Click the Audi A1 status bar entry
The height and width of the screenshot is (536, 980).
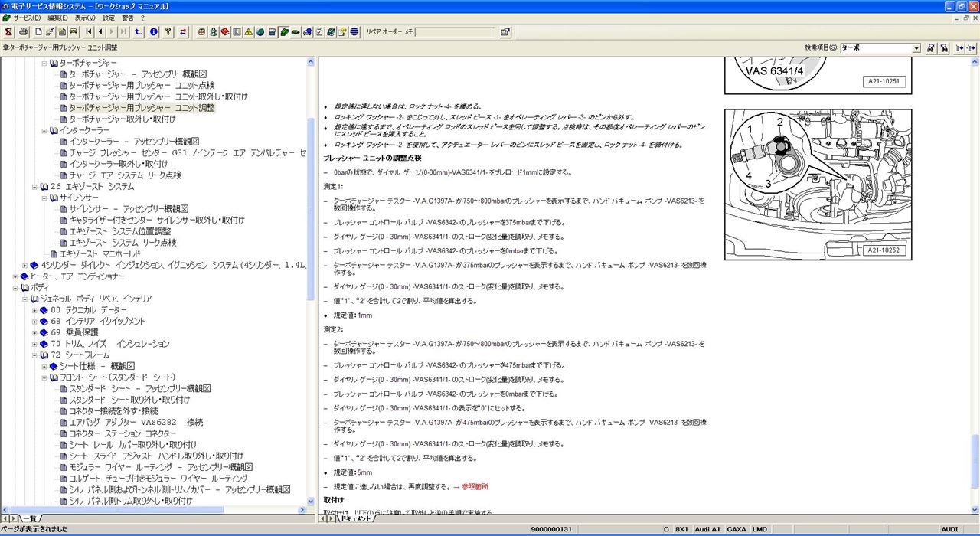(x=708, y=529)
